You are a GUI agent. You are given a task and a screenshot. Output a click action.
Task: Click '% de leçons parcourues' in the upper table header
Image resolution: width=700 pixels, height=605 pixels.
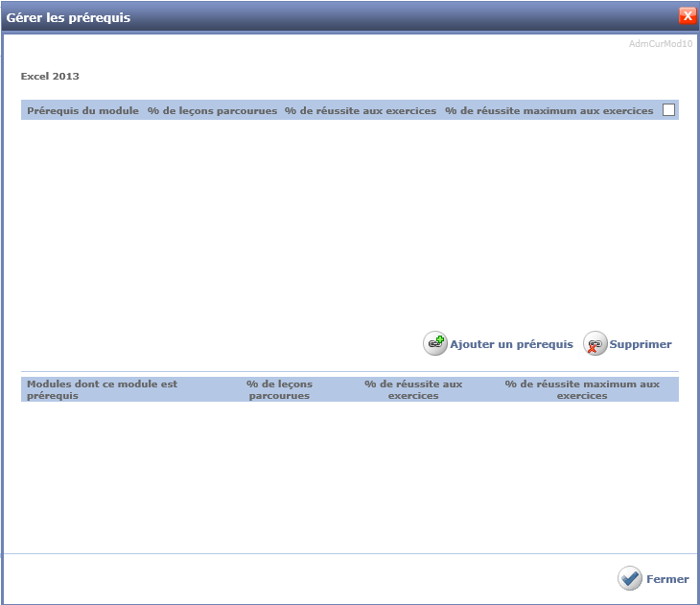point(212,111)
